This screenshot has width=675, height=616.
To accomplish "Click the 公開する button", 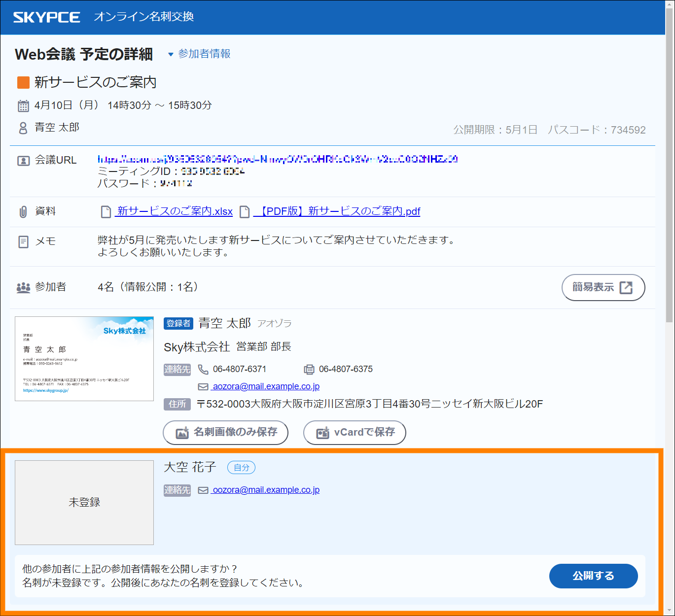I will [x=593, y=576].
